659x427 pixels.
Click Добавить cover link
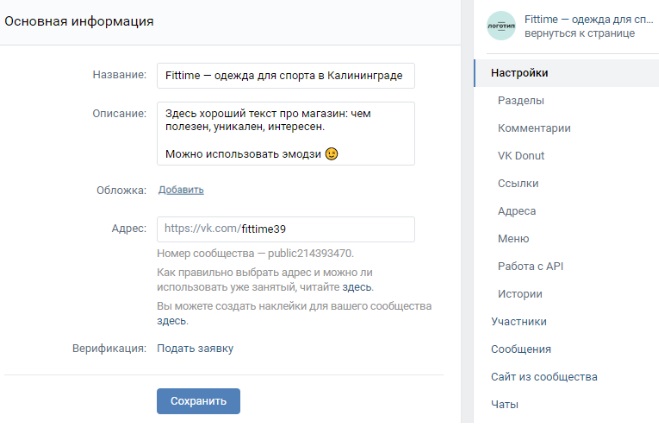click(181, 190)
